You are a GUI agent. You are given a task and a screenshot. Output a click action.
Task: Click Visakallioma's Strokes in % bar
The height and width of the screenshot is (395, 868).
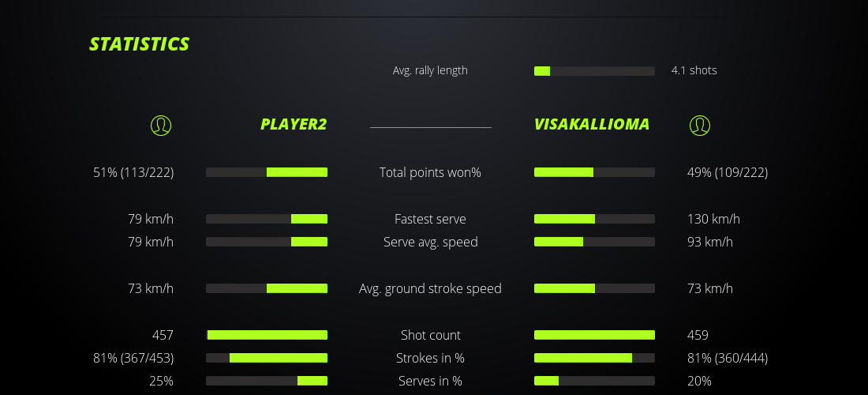point(594,358)
